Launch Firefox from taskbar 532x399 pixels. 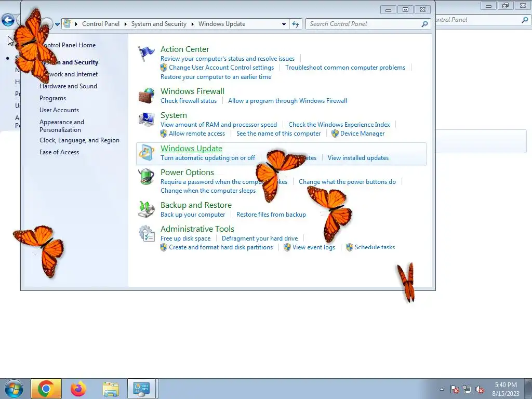pos(78,389)
